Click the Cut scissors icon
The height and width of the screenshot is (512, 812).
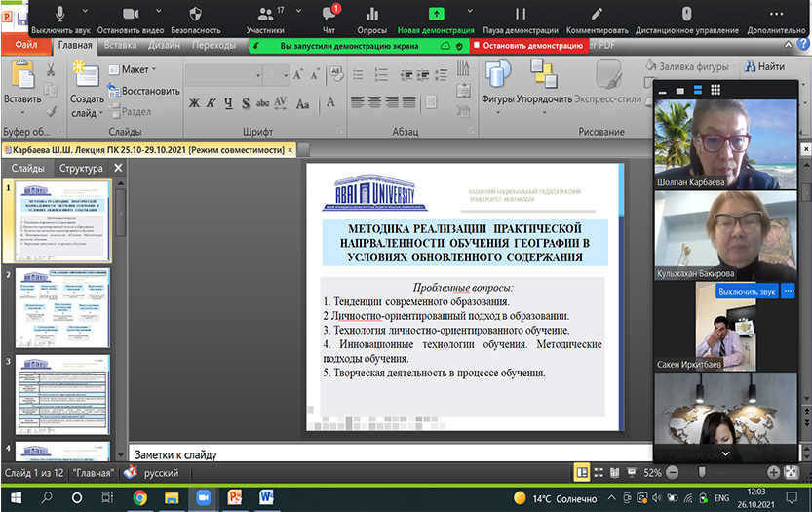pos(49,70)
